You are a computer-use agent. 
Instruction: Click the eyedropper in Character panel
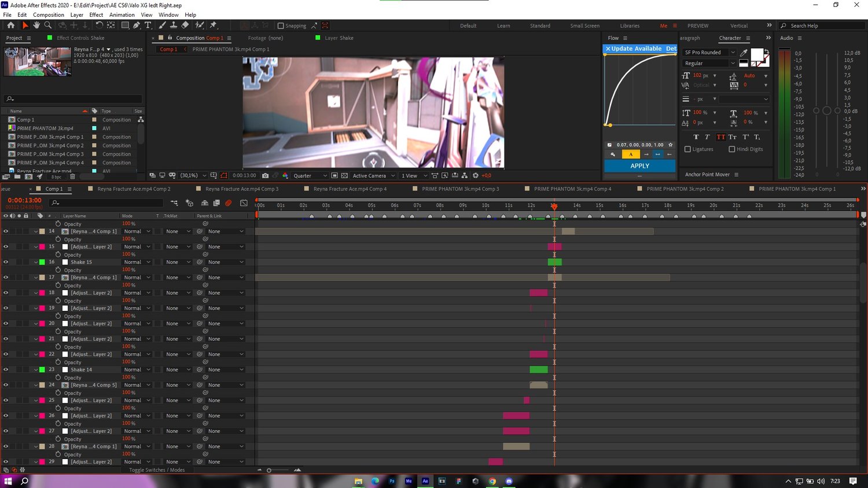point(744,53)
